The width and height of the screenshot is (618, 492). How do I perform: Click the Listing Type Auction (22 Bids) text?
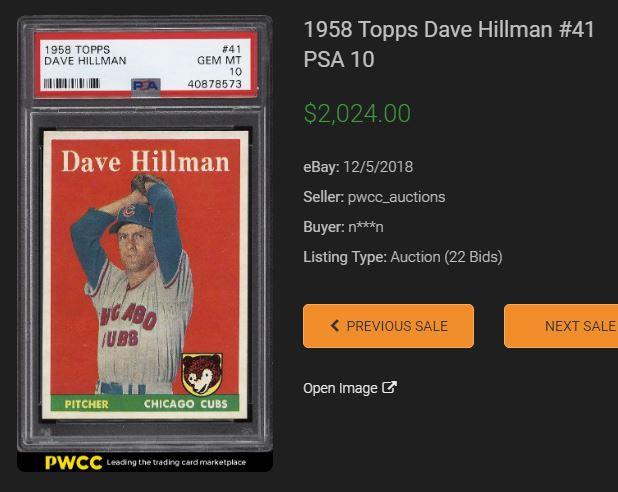tap(403, 257)
